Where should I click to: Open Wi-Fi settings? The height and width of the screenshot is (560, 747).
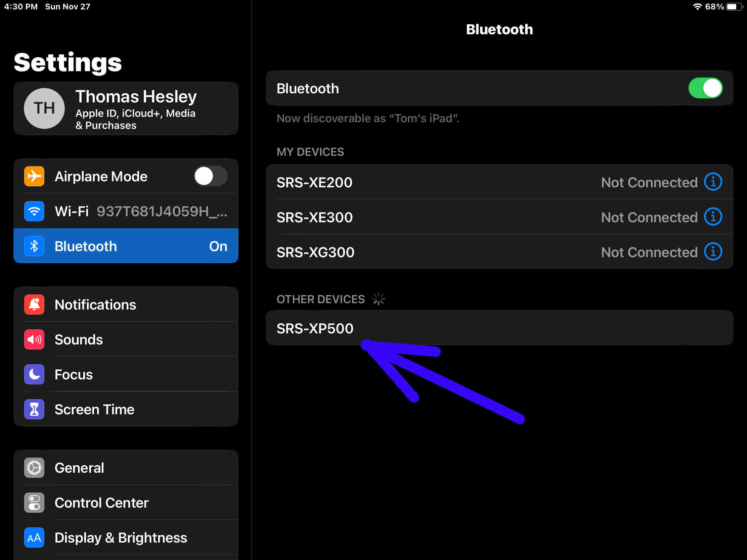click(126, 211)
